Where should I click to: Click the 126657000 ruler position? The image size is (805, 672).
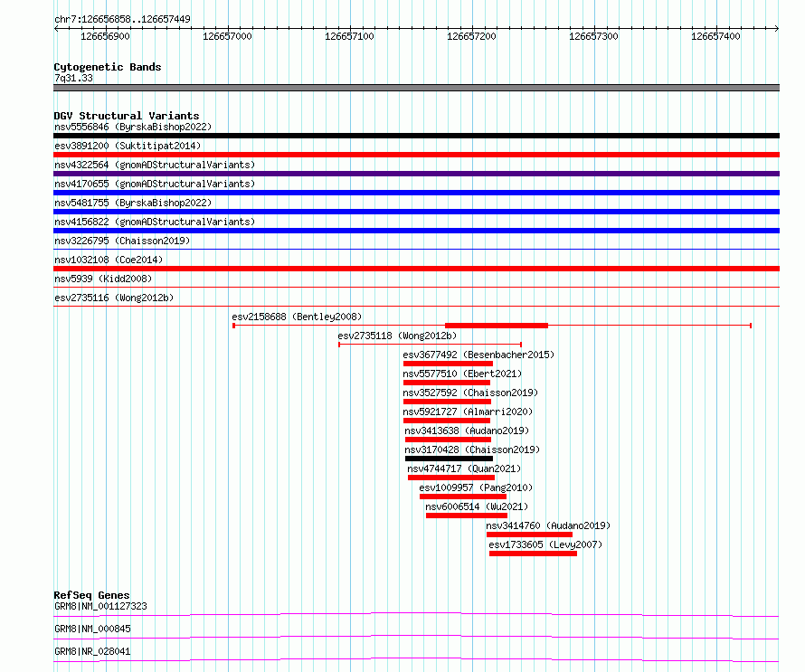pos(227,36)
